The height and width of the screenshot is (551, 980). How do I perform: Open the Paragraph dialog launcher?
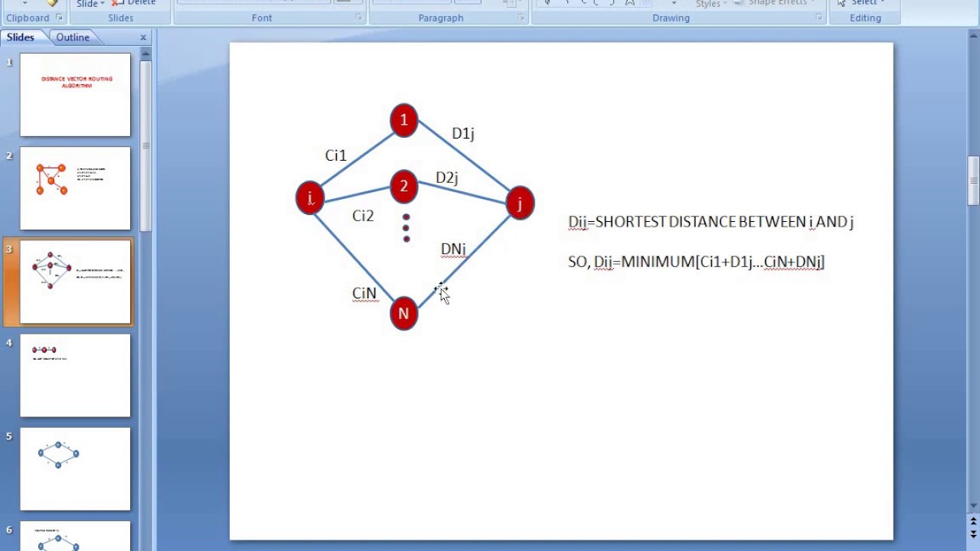point(521,18)
